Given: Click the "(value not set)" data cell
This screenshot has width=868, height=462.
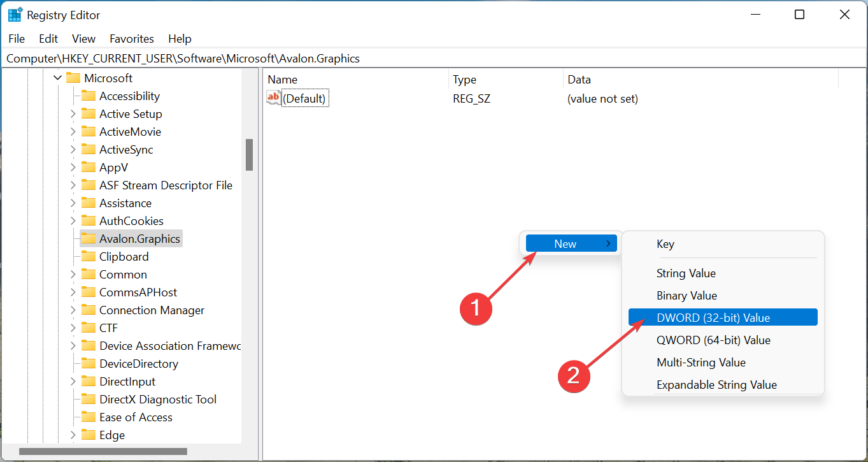Looking at the screenshot, I should point(602,99).
